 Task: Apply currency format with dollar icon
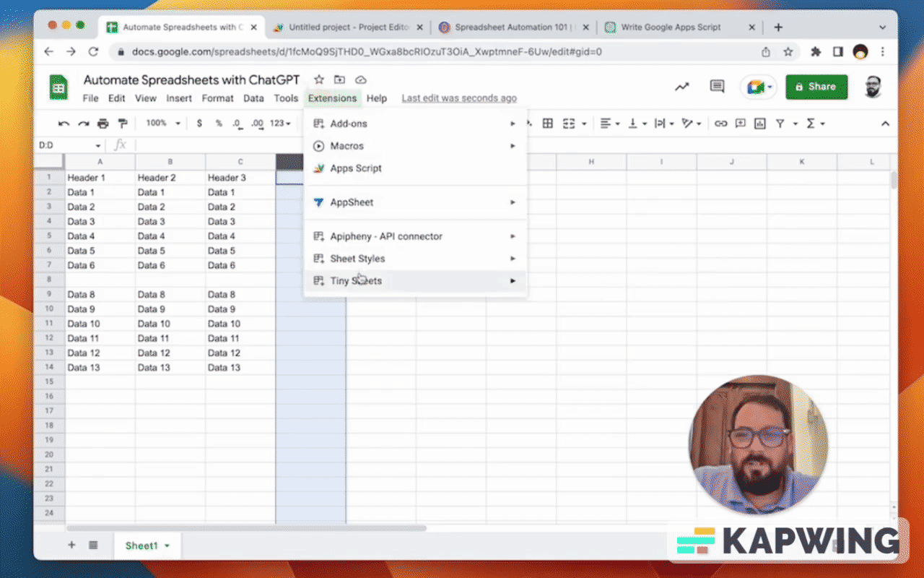point(199,124)
